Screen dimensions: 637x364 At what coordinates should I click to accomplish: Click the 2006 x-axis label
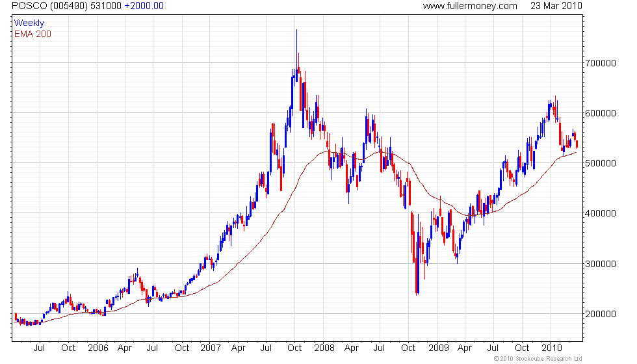[x=98, y=348]
